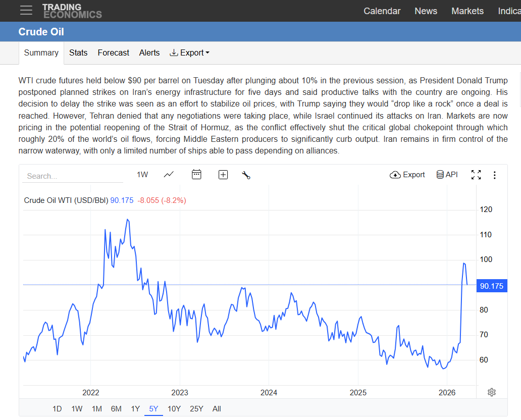Open Calendar in the top navigation
Viewport: 521px width, 420px height.
[x=382, y=11]
